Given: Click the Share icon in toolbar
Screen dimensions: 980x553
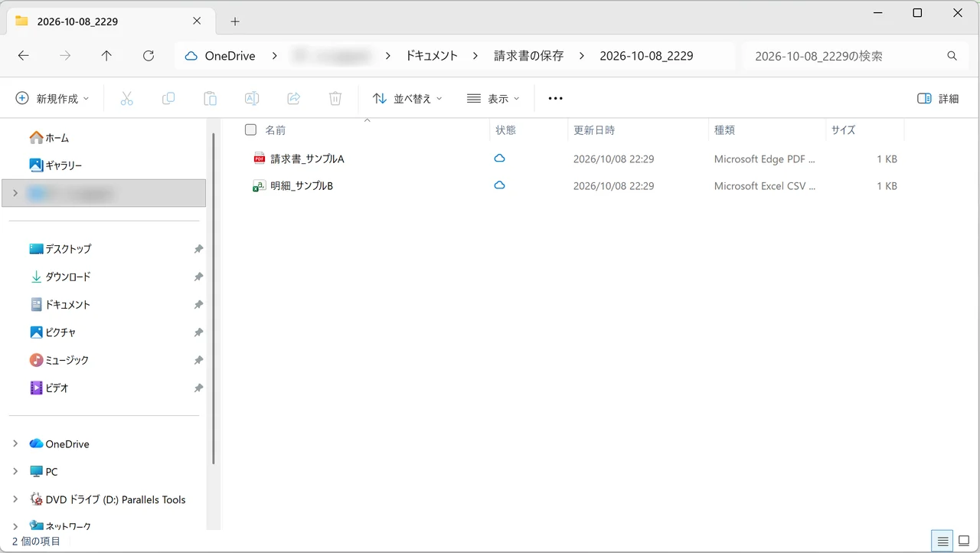Looking at the screenshot, I should click(293, 98).
